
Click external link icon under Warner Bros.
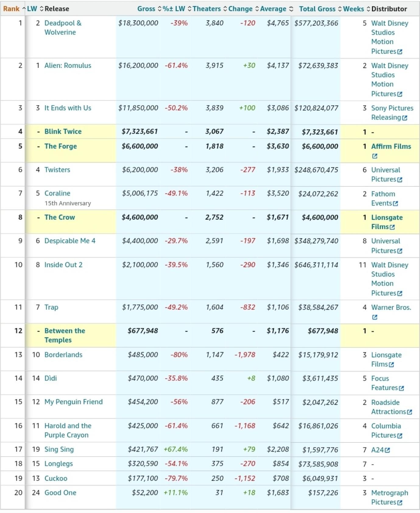click(375, 317)
